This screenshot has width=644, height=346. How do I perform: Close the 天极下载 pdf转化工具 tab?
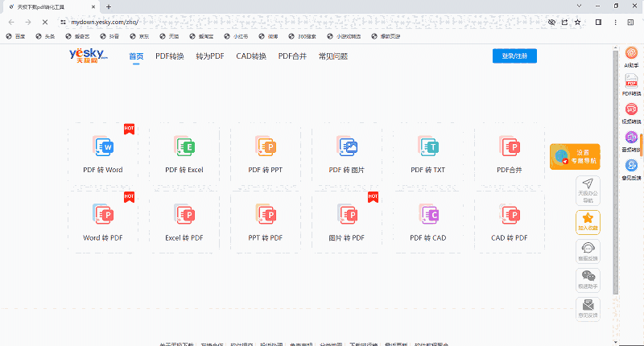(93, 6)
